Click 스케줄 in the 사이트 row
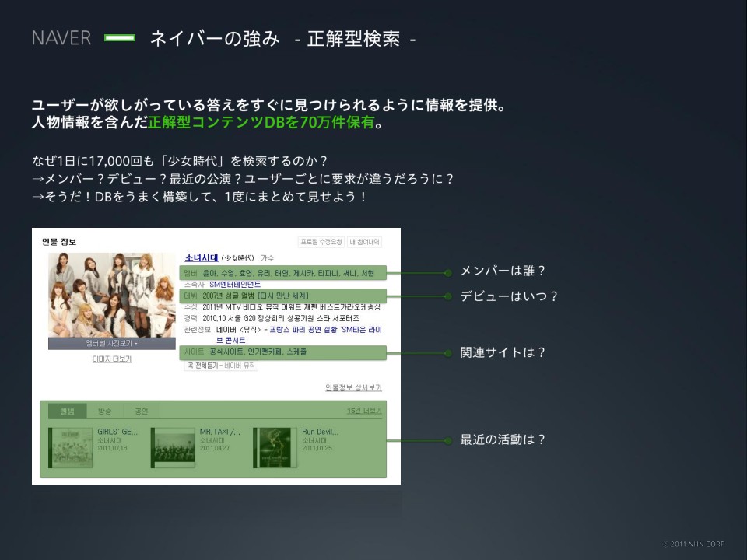 [296, 352]
